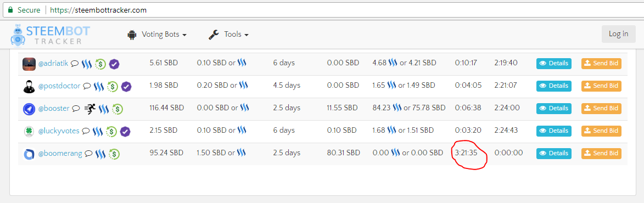Image resolution: width=644 pixels, height=203 pixels.
Task: Click Details button in @postdoctor row
Action: 553,86
